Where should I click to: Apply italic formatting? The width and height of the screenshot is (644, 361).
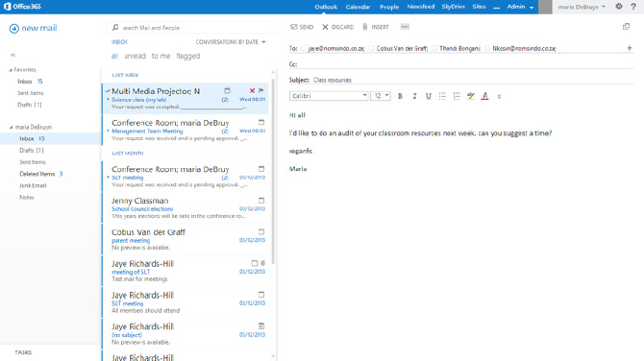[414, 96]
